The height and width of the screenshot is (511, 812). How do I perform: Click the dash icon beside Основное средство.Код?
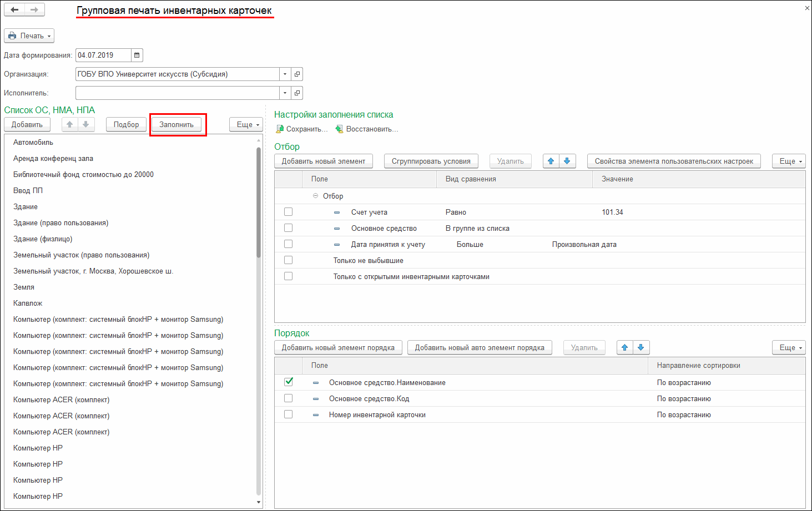click(316, 399)
